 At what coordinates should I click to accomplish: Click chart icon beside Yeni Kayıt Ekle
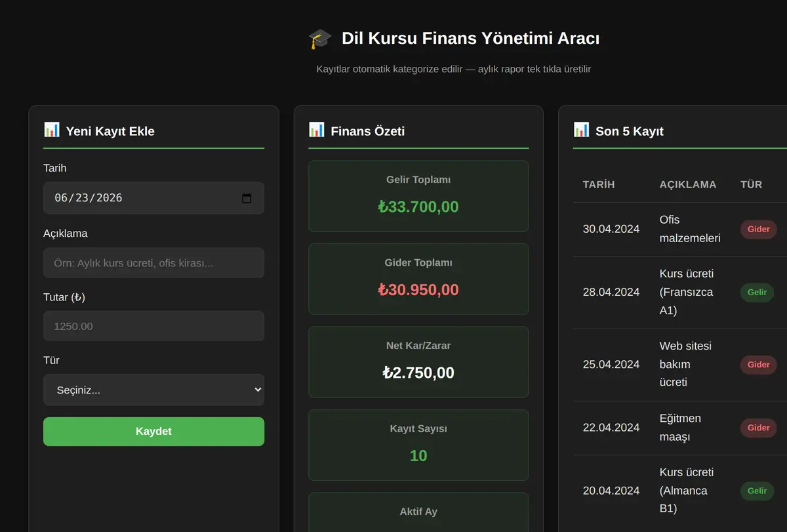[x=52, y=130]
